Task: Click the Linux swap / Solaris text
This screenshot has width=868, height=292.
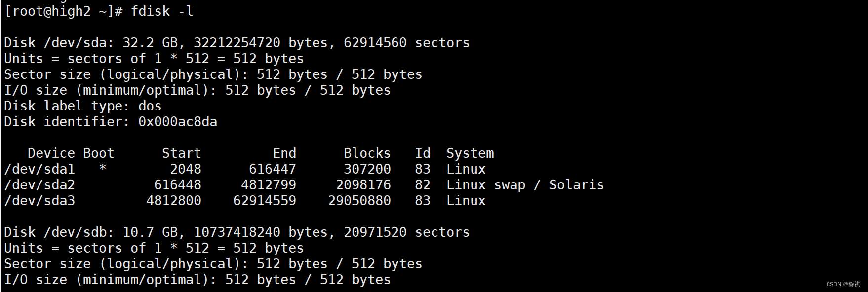Action: (525, 185)
